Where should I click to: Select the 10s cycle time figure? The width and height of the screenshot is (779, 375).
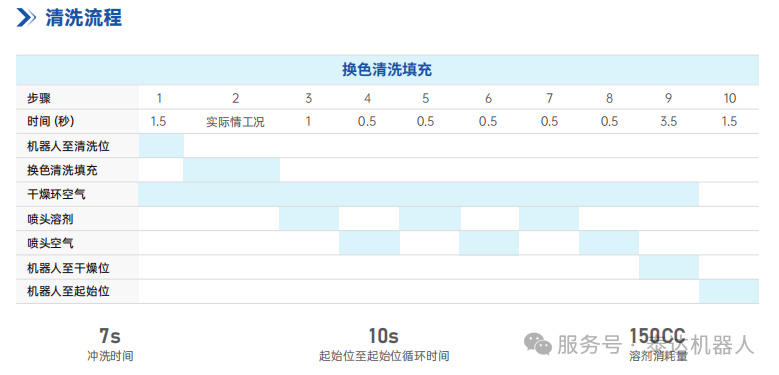[x=384, y=336]
